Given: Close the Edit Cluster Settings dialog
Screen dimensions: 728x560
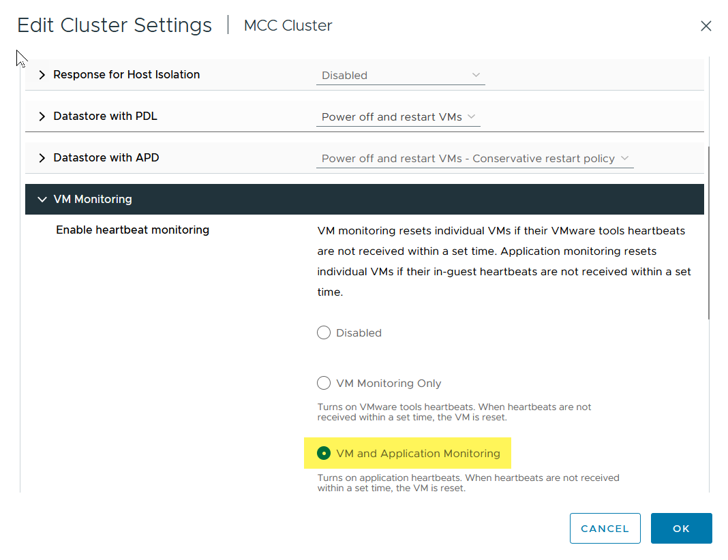Looking at the screenshot, I should coord(706,27).
